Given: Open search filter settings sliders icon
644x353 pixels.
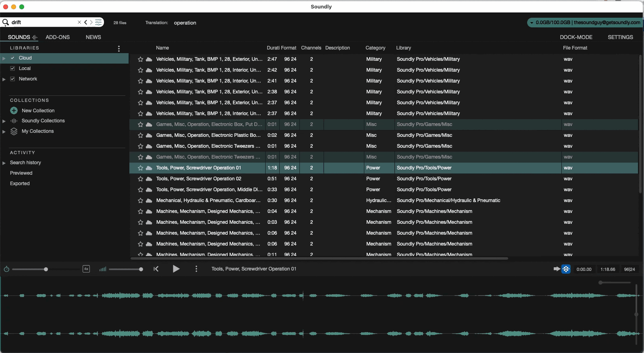Looking at the screenshot, I should point(98,22).
